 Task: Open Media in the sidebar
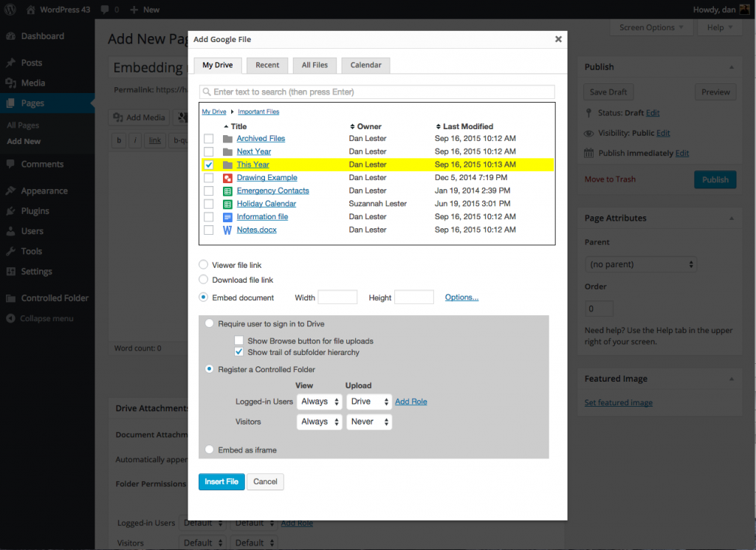coord(32,83)
